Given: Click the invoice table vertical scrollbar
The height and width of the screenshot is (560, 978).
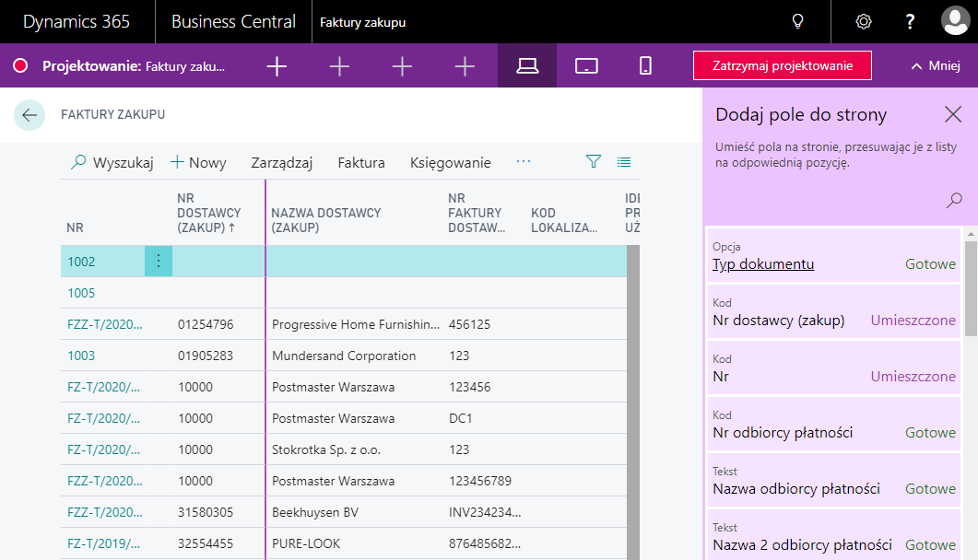Looking at the screenshot, I should click(633, 402).
